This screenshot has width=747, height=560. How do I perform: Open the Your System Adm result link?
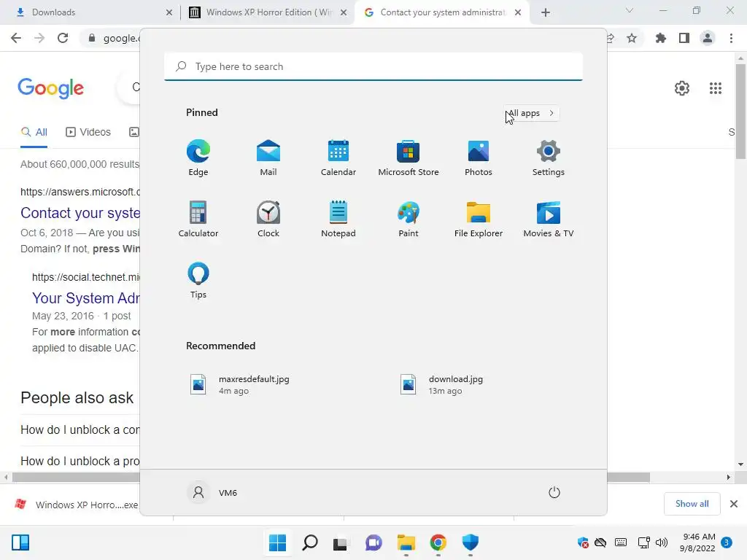coord(86,298)
